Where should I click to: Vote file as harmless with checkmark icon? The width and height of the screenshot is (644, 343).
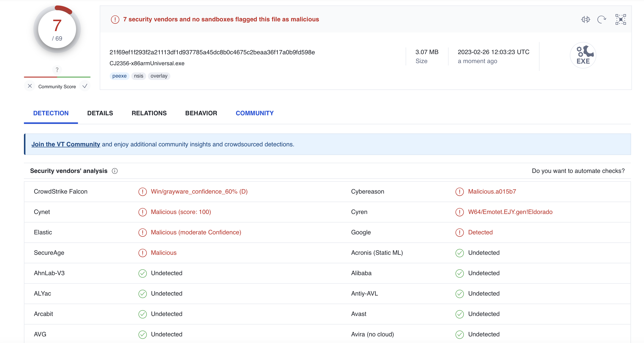point(85,86)
